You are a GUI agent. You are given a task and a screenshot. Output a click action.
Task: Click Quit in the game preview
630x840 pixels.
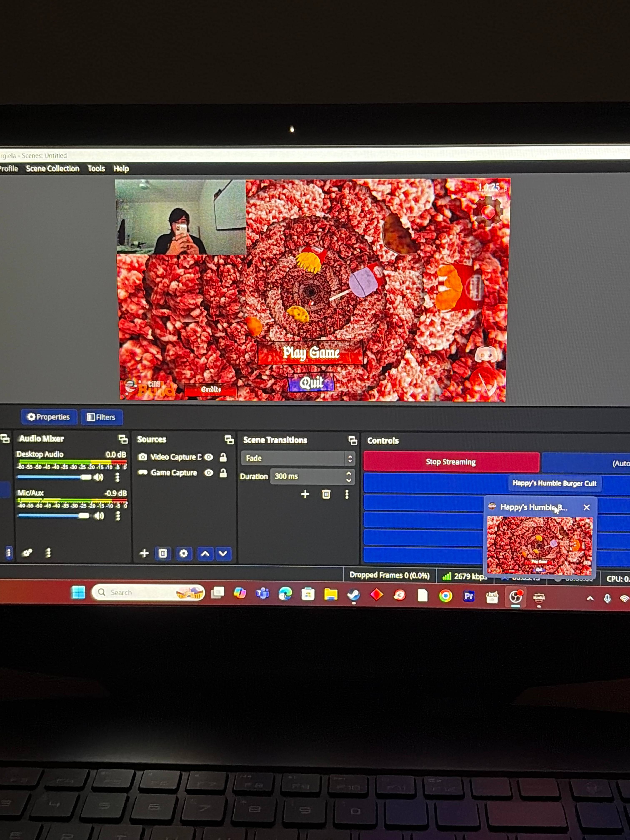(x=311, y=382)
